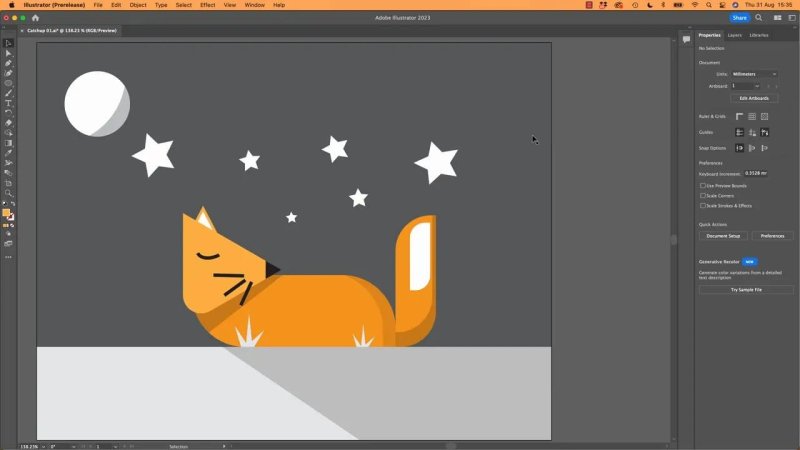800x450 pixels.
Task: Open the drawing modes icon
Action: pyautogui.click(x=8, y=234)
